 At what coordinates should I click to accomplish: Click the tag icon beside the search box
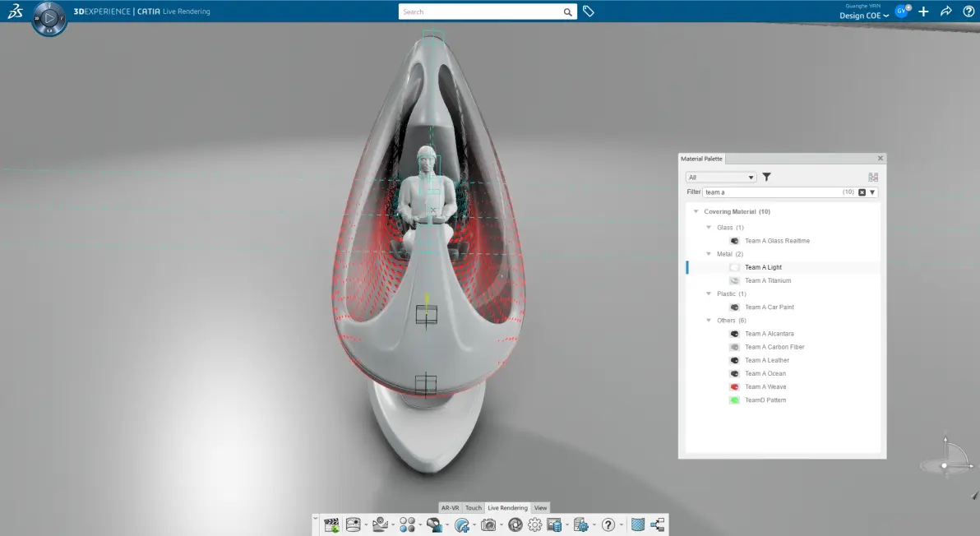(588, 12)
